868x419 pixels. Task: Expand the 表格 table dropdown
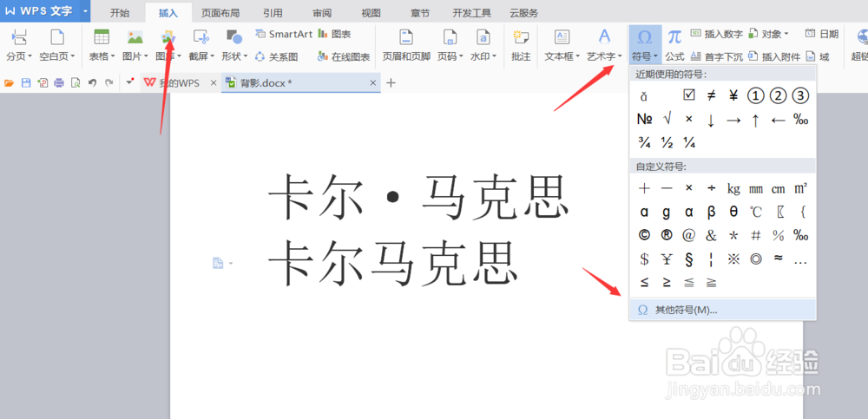112,56
